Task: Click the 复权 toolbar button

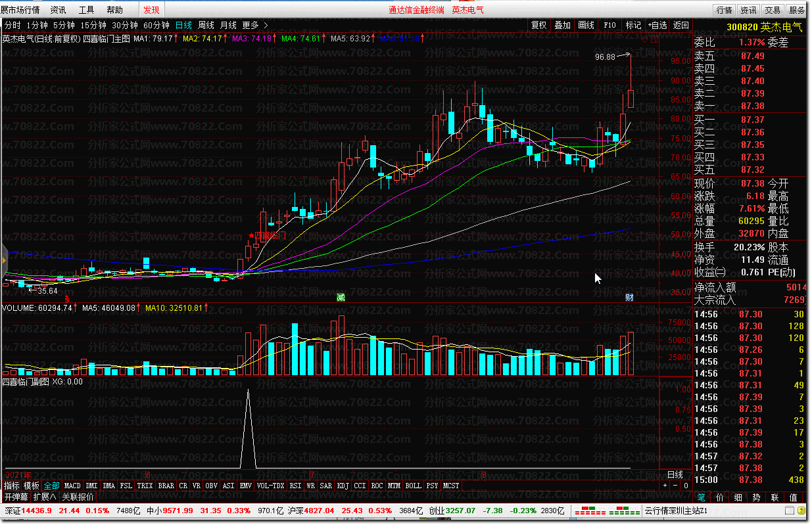Action: click(x=538, y=26)
